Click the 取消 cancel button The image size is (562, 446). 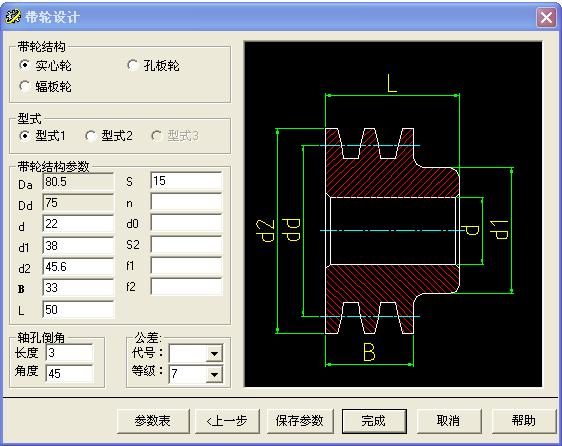449,421
